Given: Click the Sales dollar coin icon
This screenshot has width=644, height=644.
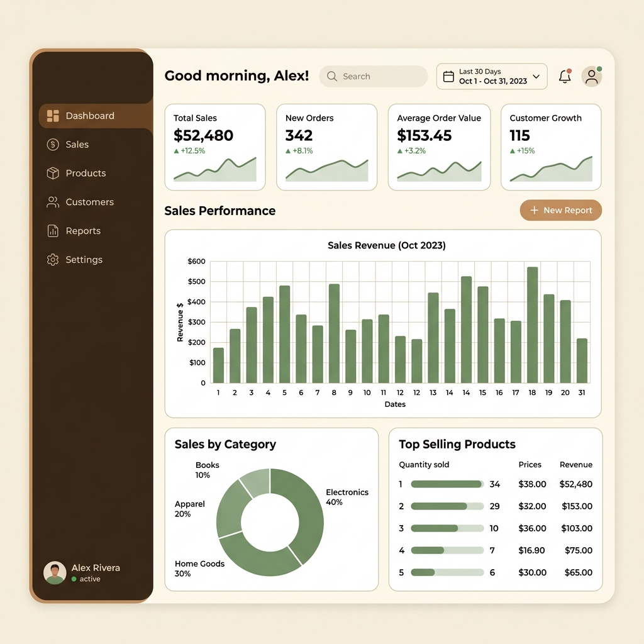Looking at the screenshot, I should (x=53, y=145).
